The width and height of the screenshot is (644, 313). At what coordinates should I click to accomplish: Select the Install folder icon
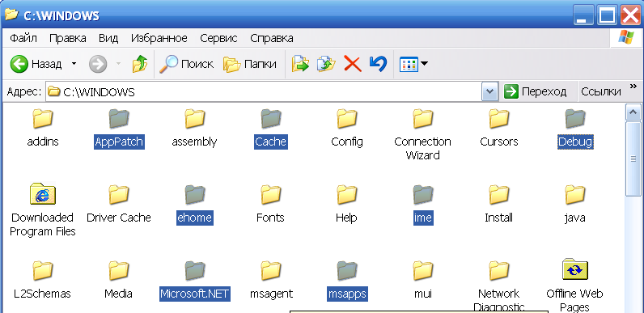[x=499, y=194]
